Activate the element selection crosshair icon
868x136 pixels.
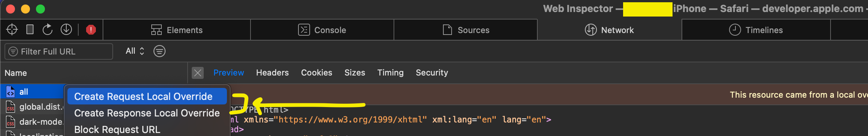coord(12,29)
